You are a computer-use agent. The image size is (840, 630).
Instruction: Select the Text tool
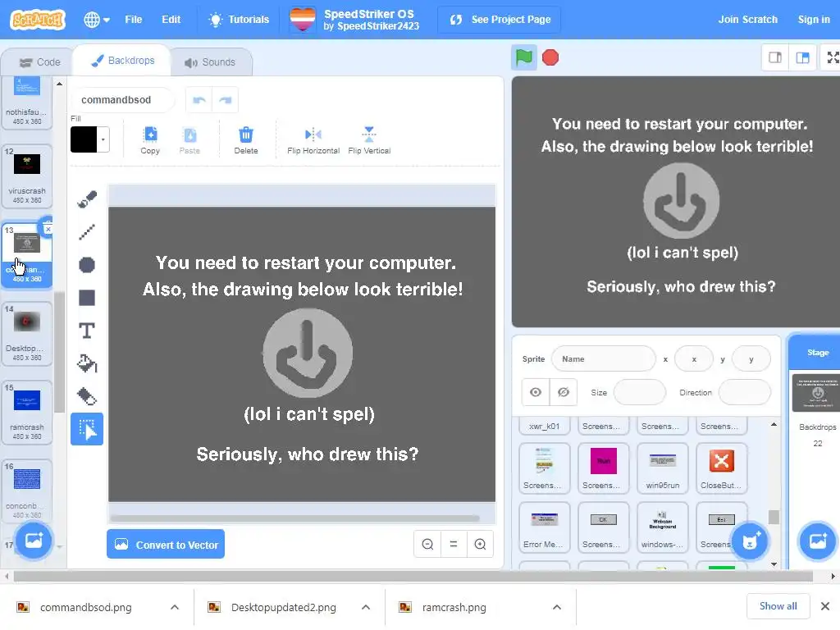point(87,331)
